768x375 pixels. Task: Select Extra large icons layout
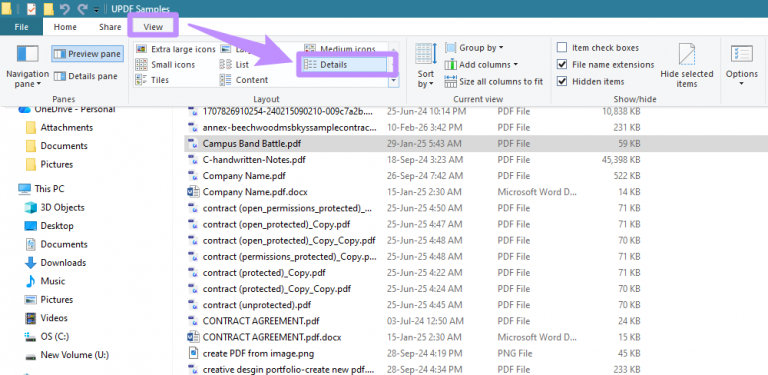tap(175, 49)
